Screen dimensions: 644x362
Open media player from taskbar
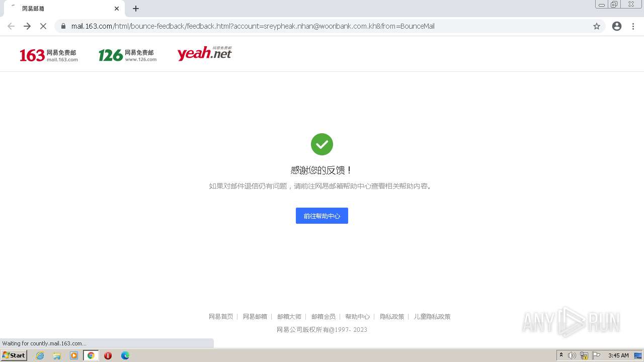point(74,355)
